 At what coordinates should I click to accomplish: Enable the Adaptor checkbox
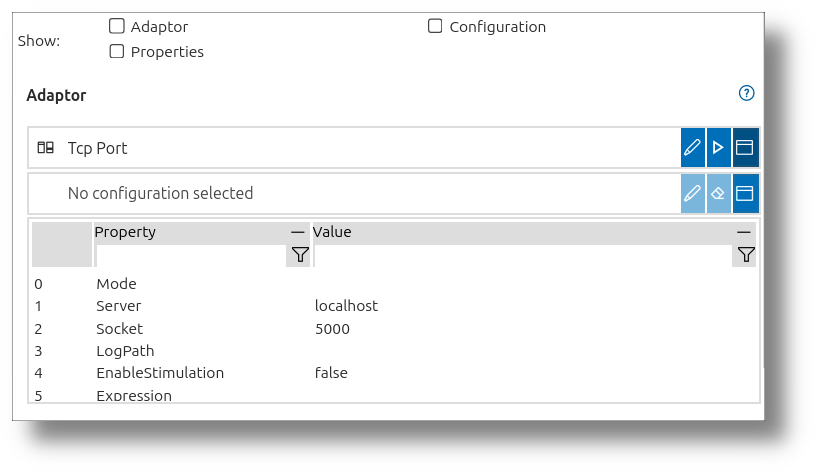117,26
